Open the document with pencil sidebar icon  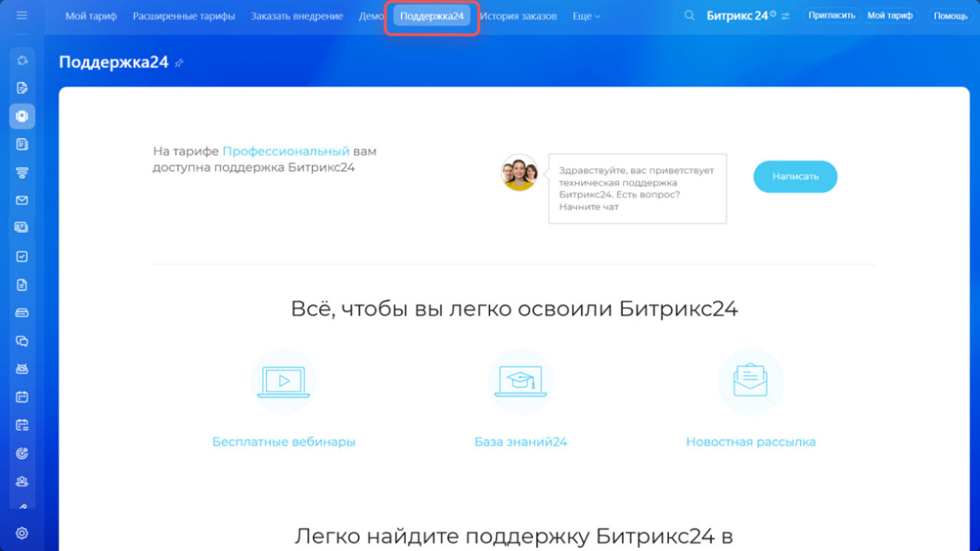click(x=22, y=87)
